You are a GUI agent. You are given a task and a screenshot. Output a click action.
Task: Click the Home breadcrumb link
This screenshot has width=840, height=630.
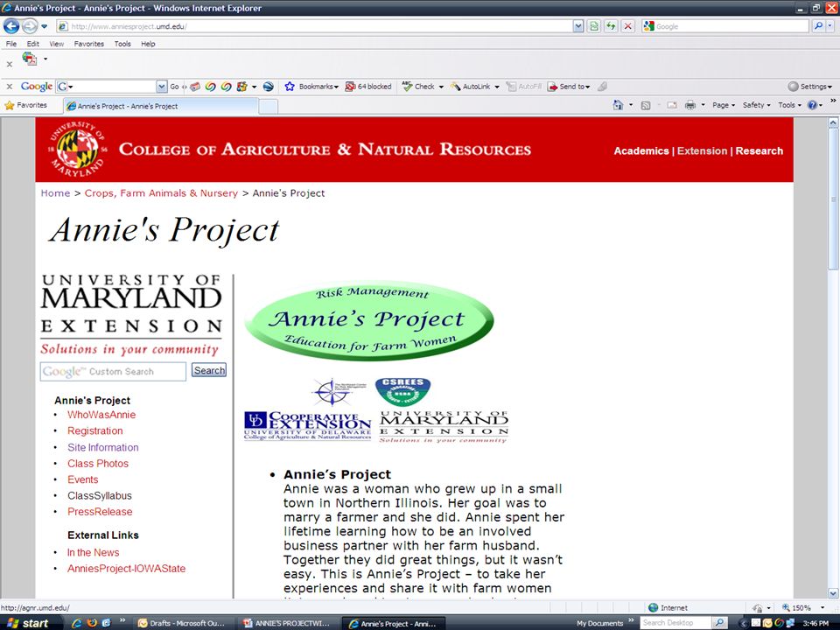pyautogui.click(x=55, y=193)
